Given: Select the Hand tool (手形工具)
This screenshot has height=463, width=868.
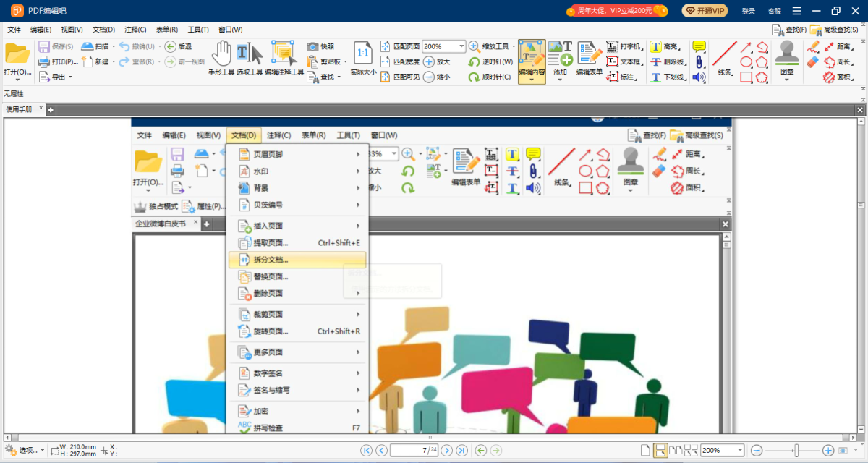Looking at the screenshot, I should pos(221,56).
